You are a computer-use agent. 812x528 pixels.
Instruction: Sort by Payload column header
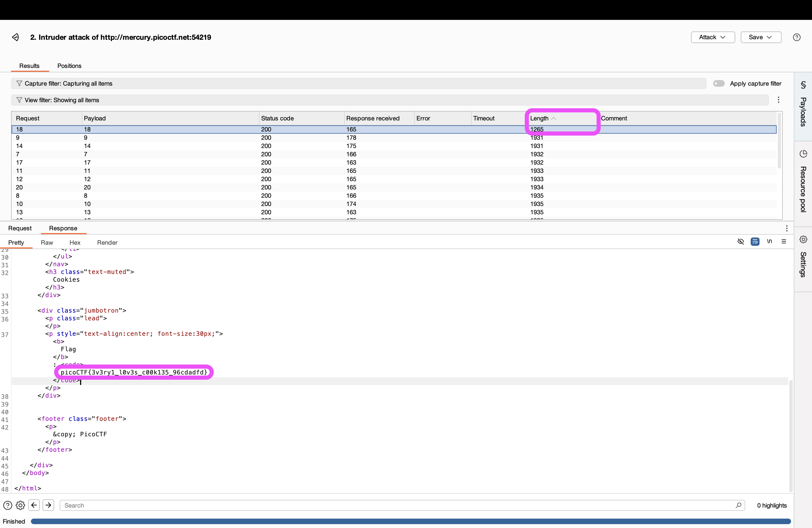point(171,118)
